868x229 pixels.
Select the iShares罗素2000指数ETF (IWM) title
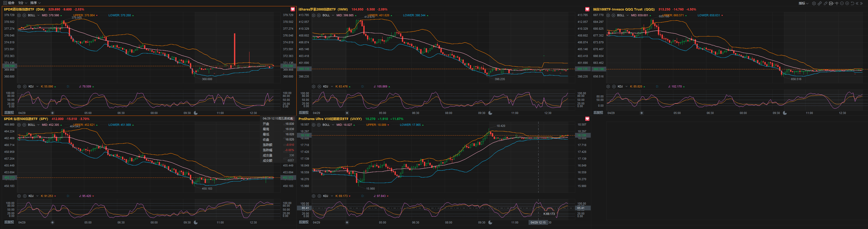323,9
